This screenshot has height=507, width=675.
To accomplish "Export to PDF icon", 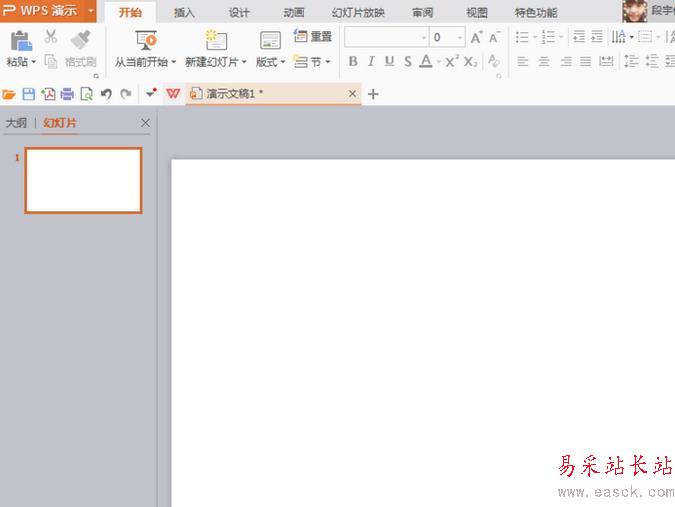I will coord(48,94).
